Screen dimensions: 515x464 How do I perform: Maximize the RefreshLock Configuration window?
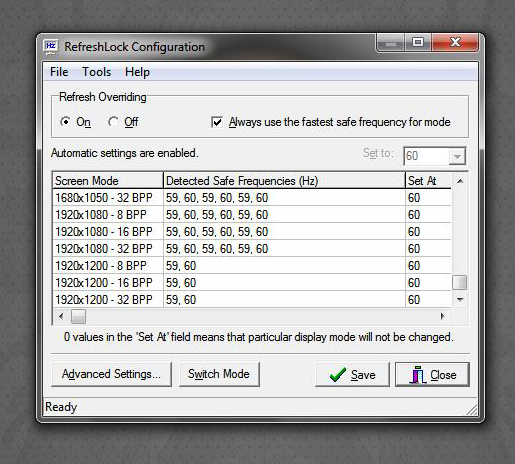point(418,43)
